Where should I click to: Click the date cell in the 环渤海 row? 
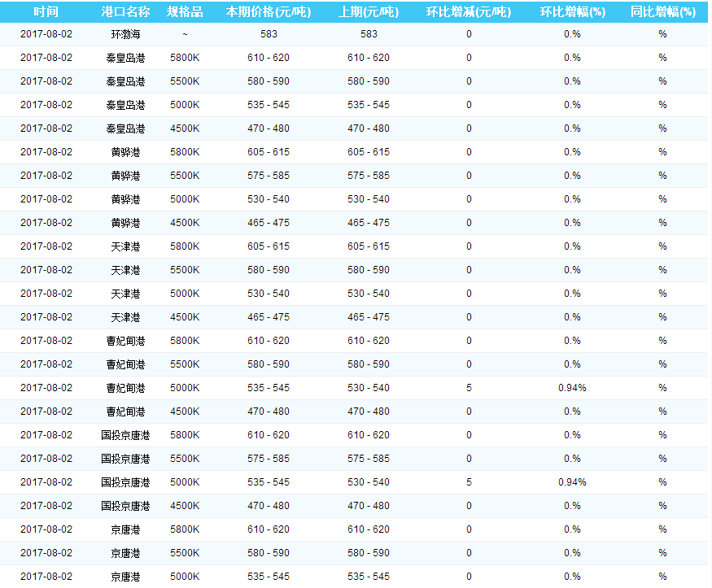coord(46,34)
